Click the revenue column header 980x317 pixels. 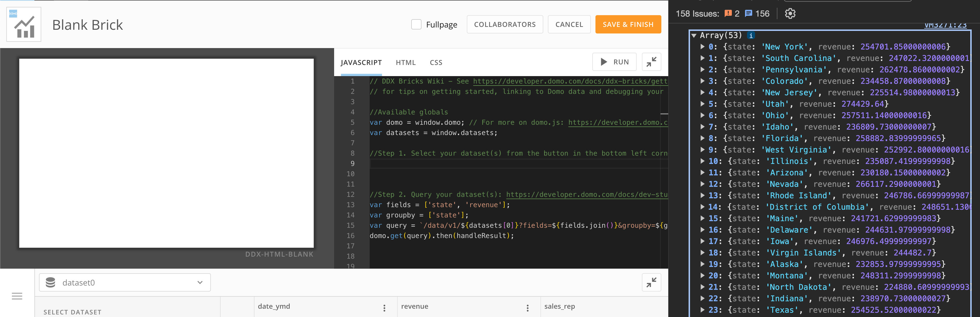(x=414, y=306)
